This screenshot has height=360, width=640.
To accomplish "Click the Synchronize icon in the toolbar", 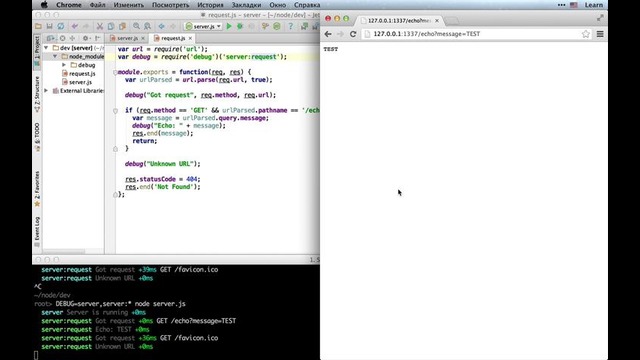I will pos(60,26).
